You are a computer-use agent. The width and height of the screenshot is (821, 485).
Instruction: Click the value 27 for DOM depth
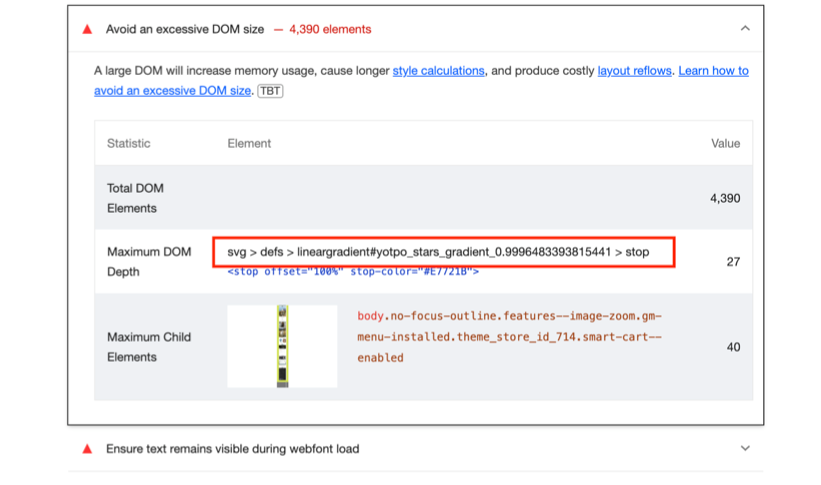click(733, 261)
